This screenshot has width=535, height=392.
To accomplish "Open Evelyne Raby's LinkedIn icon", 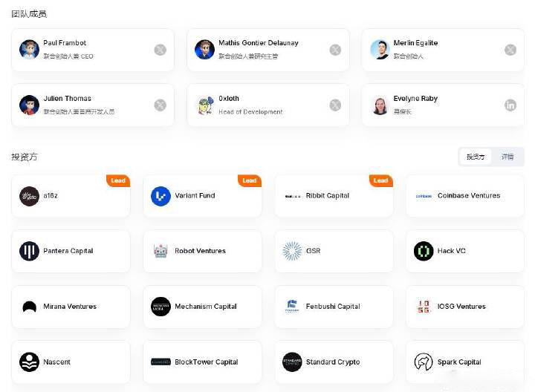I will point(510,105).
